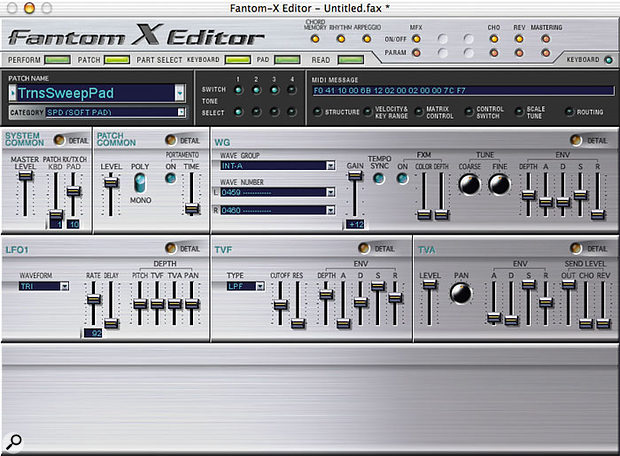Click the MASTERING PARAM LED
Viewport: 620px width, 456px height.
click(x=546, y=53)
